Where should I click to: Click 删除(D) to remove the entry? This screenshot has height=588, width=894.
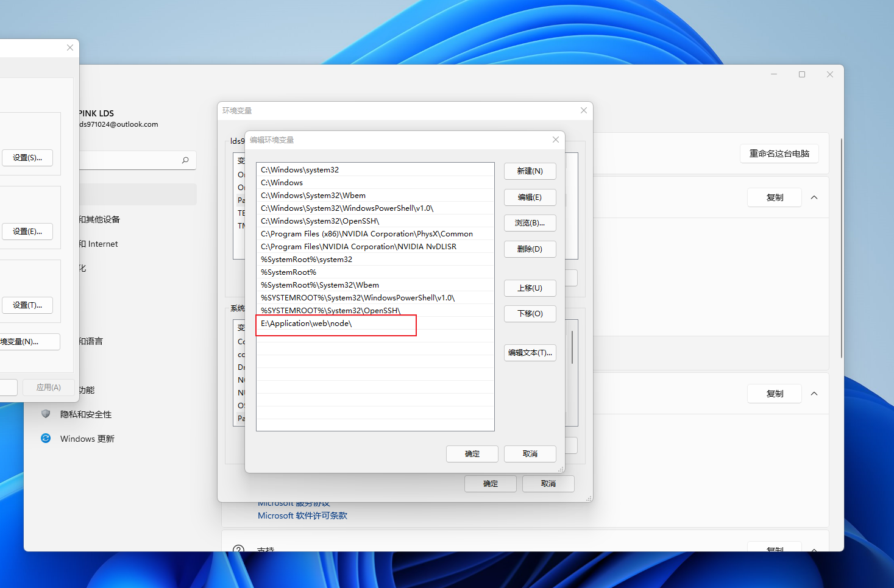pos(530,249)
